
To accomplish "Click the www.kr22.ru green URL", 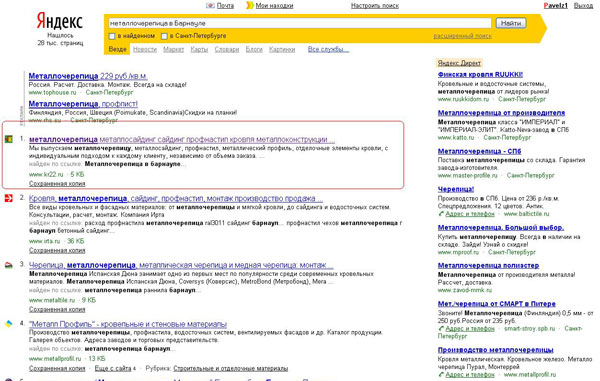I will pos(46,174).
